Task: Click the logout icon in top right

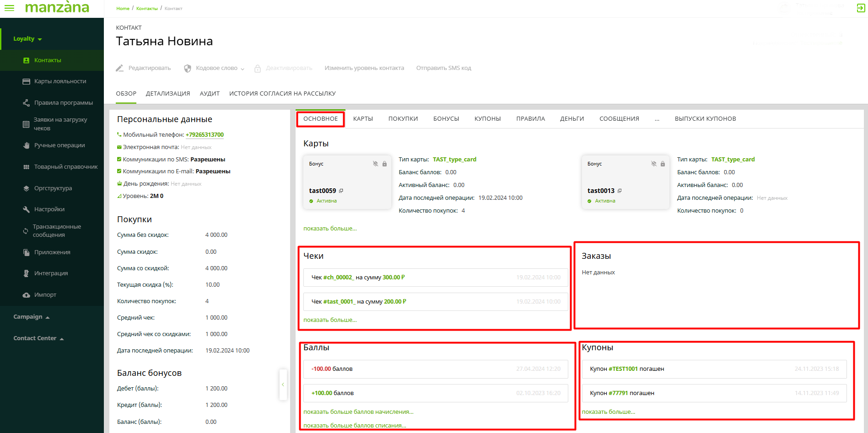Action: click(x=861, y=8)
